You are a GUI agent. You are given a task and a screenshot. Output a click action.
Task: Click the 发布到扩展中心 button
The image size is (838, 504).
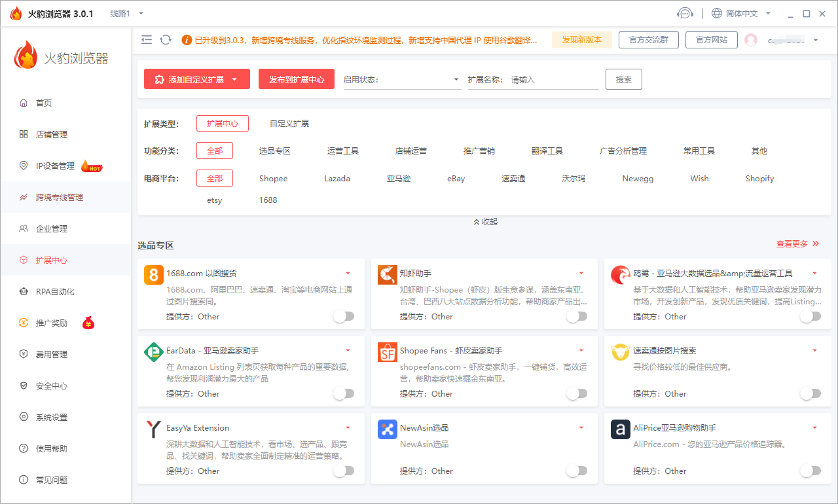297,79
